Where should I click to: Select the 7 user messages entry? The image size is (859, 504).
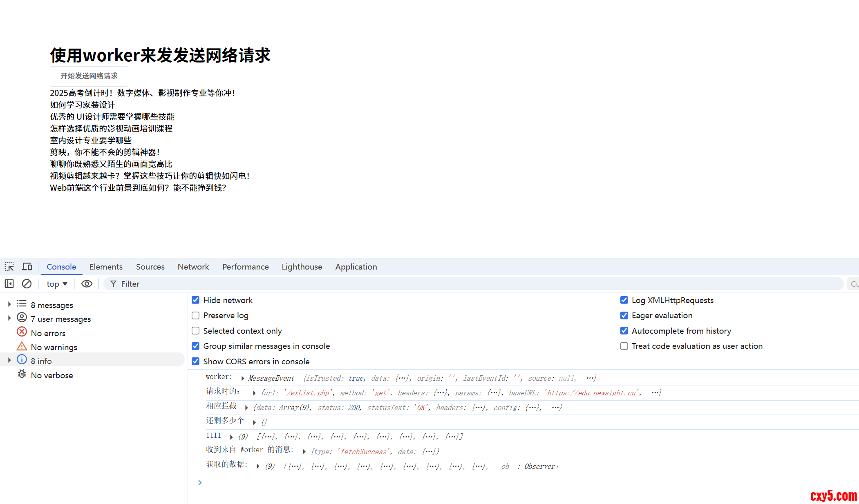tap(60, 319)
